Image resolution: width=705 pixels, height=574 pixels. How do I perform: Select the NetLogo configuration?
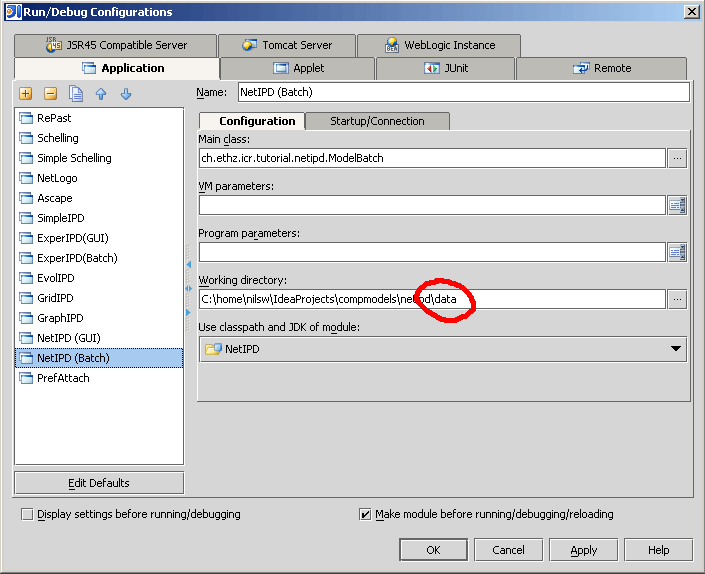coord(99,178)
